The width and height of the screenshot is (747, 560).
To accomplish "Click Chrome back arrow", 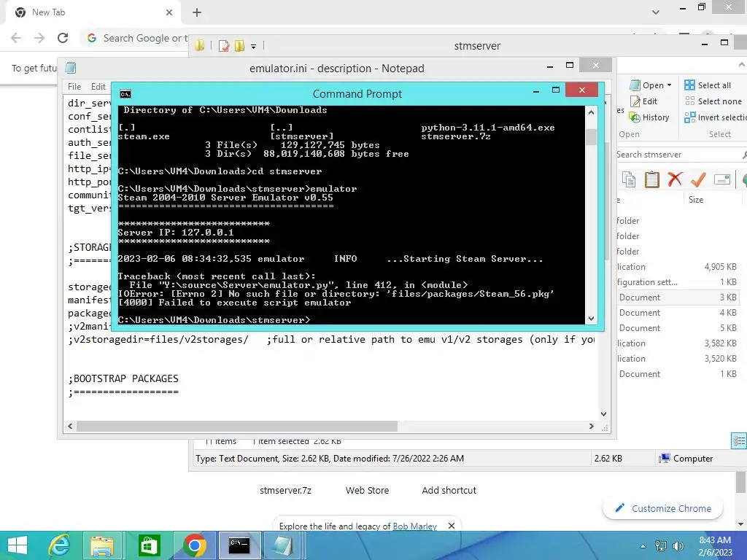I will [x=16, y=38].
